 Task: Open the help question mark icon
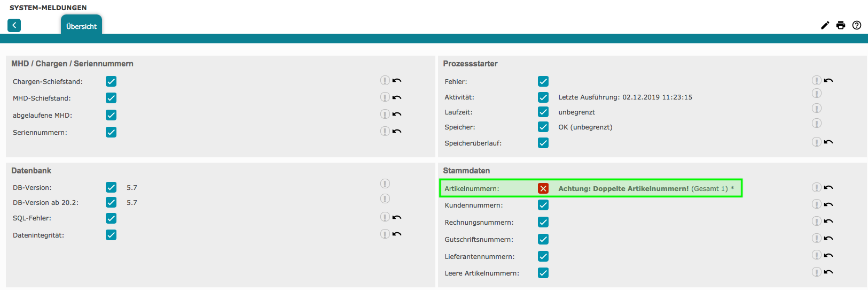point(857,25)
